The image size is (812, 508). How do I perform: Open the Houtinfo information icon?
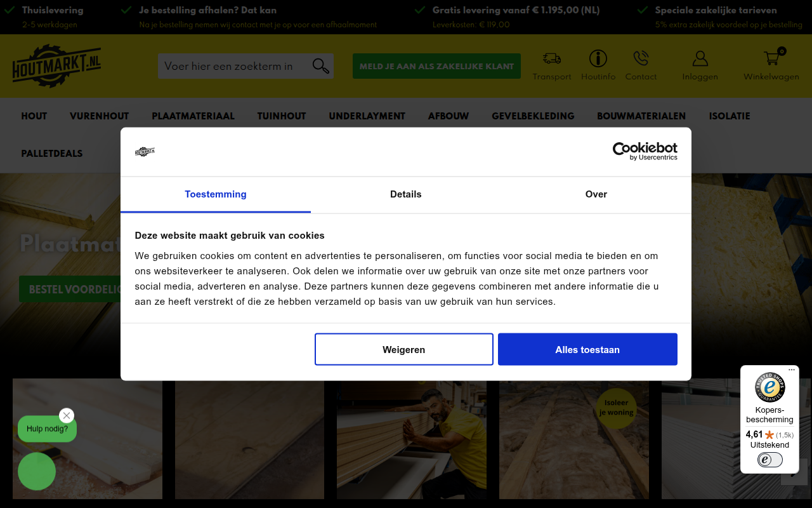click(598, 58)
